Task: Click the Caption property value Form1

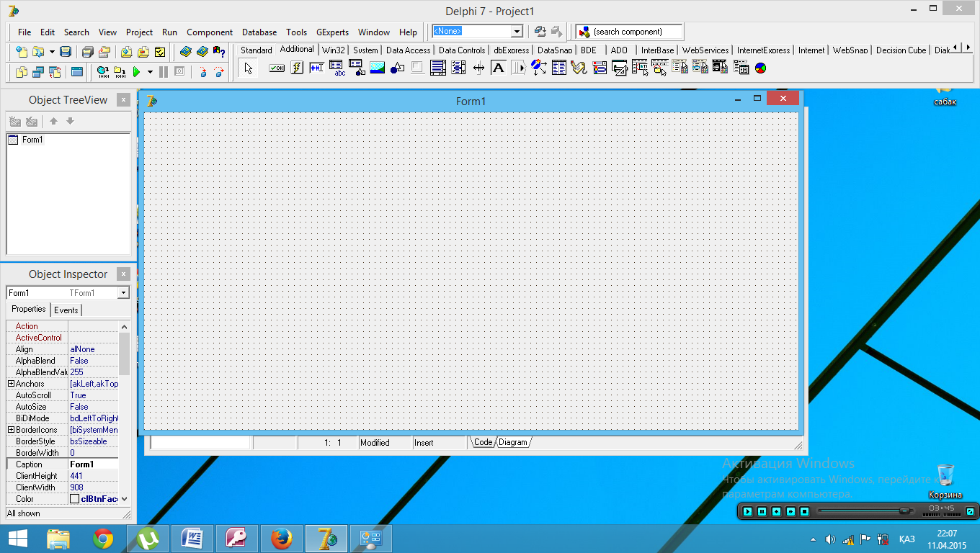Action: click(94, 464)
